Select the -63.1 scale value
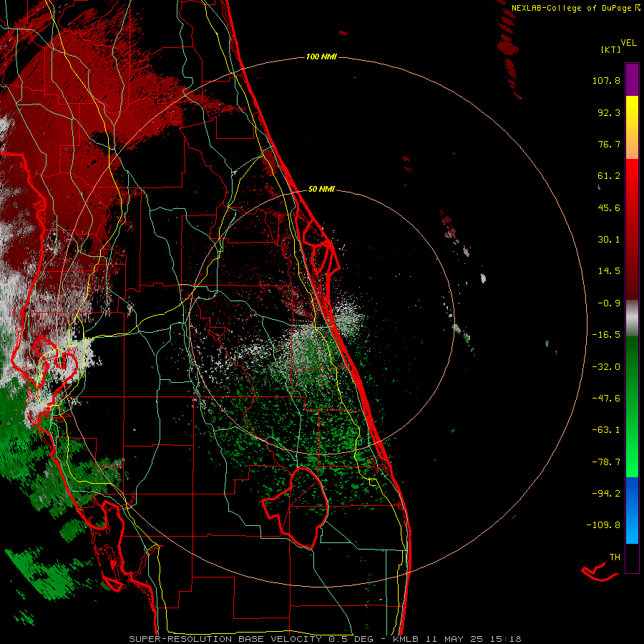Viewport: 644px width, 644px height. pos(606,430)
